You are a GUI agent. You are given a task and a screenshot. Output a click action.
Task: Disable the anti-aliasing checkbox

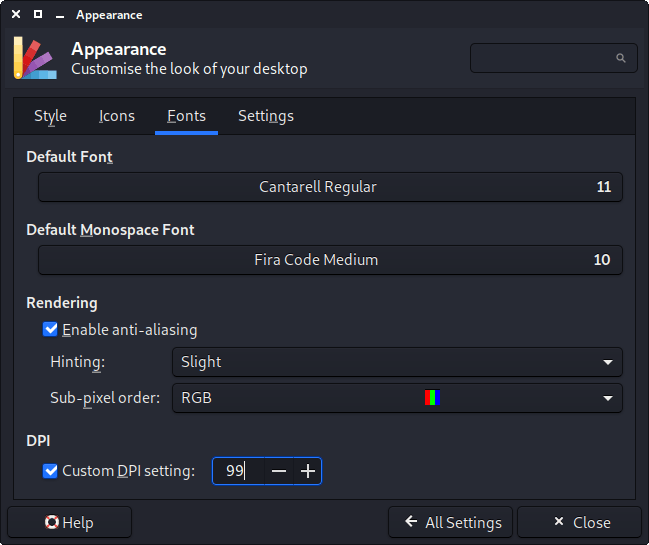pyautogui.click(x=51, y=329)
